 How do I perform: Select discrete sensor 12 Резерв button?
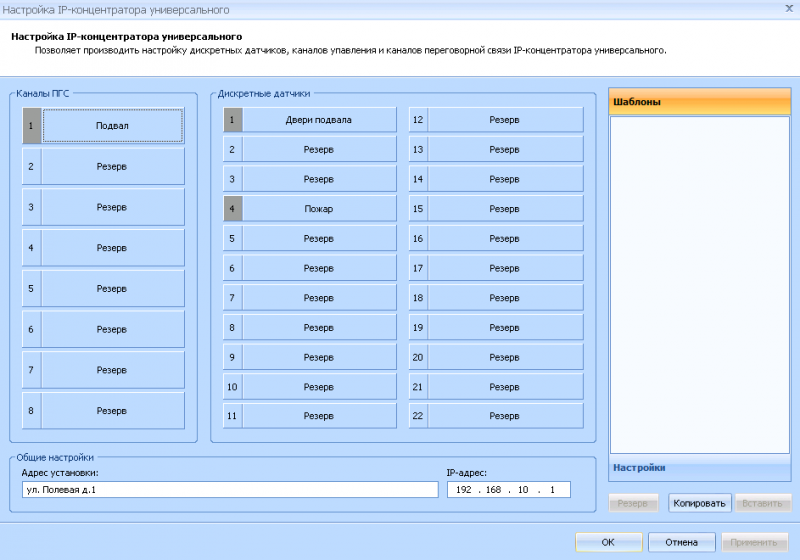tap(504, 120)
